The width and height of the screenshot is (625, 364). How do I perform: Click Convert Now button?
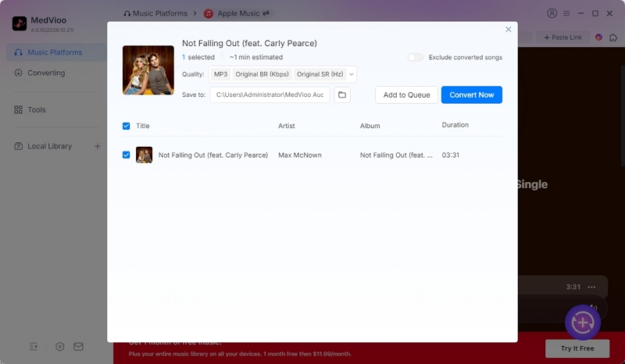472,95
